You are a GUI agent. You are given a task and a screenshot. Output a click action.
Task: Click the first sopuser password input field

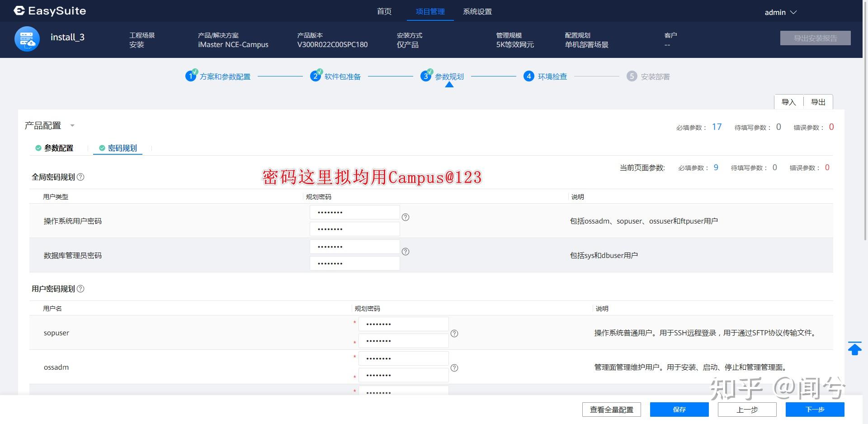pyautogui.click(x=404, y=324)
